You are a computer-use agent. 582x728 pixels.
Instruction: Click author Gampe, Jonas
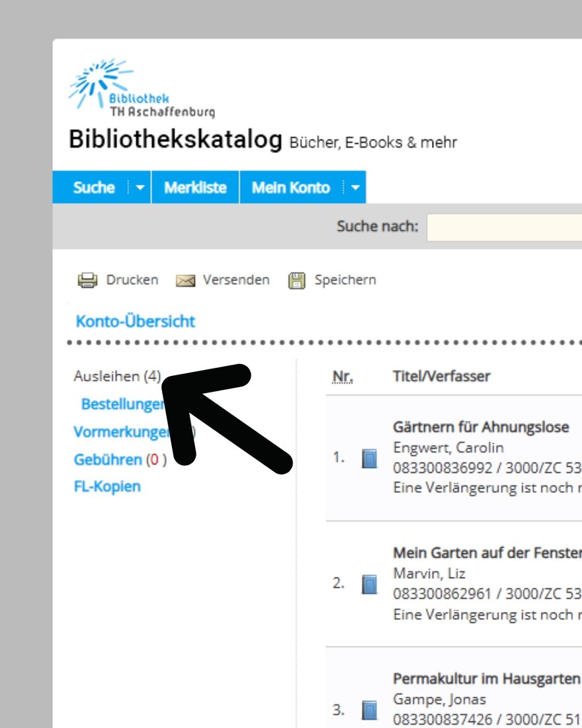[x=440, y=700]
